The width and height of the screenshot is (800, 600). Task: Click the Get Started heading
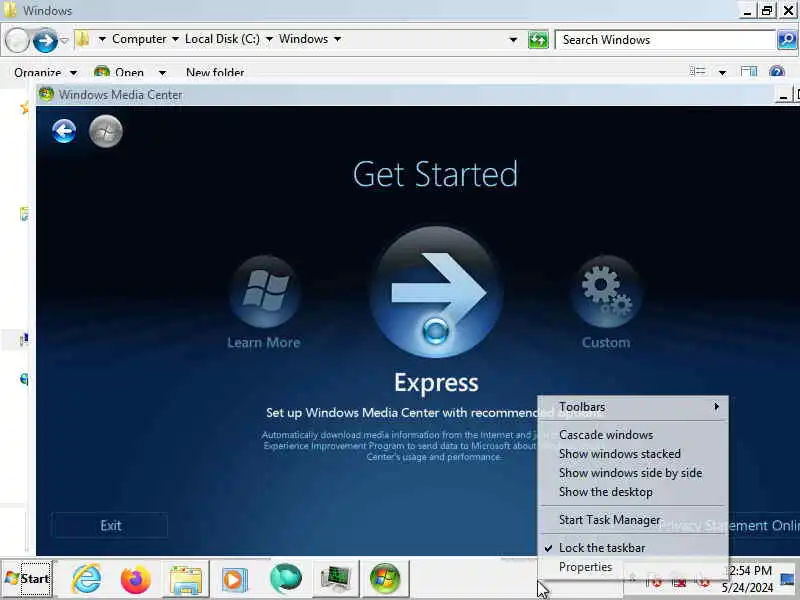click(435, 174)
